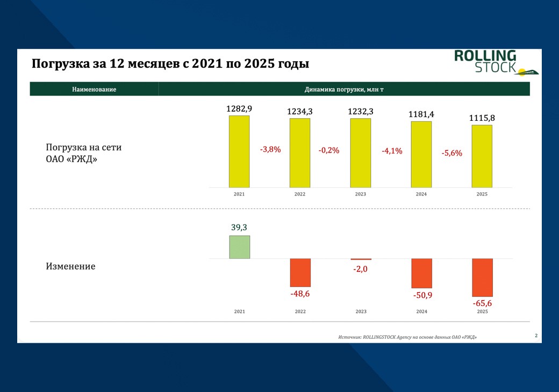Select the green 39,3 change bar
This screenshot has height=392, width=559.
coord(239,247)
